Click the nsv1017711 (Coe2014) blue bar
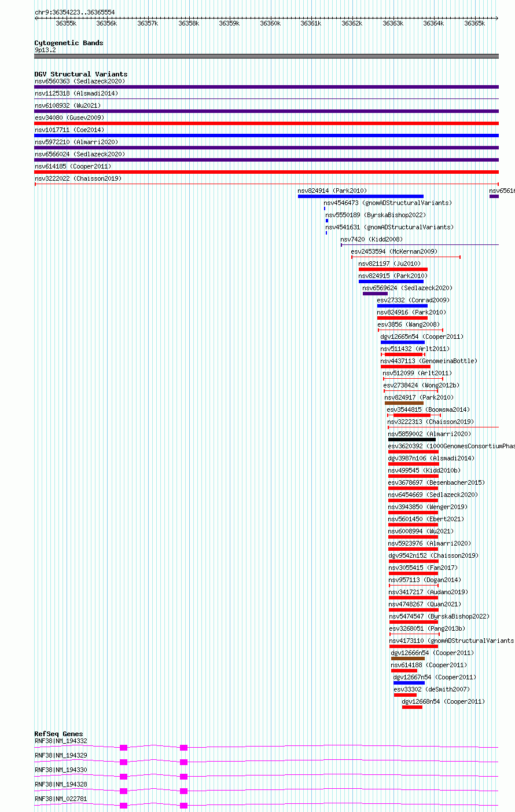The width and height of the screenshot is (515, 812). click(x=266, y=136)
